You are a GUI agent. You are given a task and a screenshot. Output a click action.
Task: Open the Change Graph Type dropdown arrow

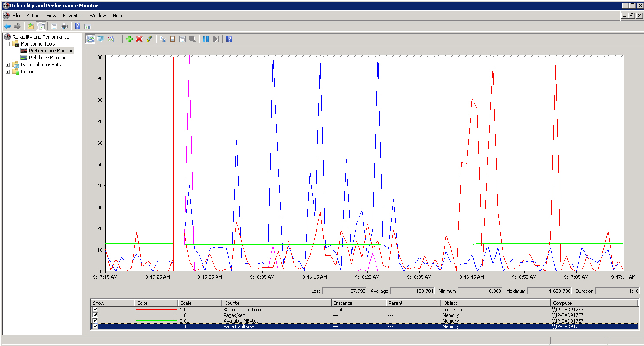pos(118,39)
